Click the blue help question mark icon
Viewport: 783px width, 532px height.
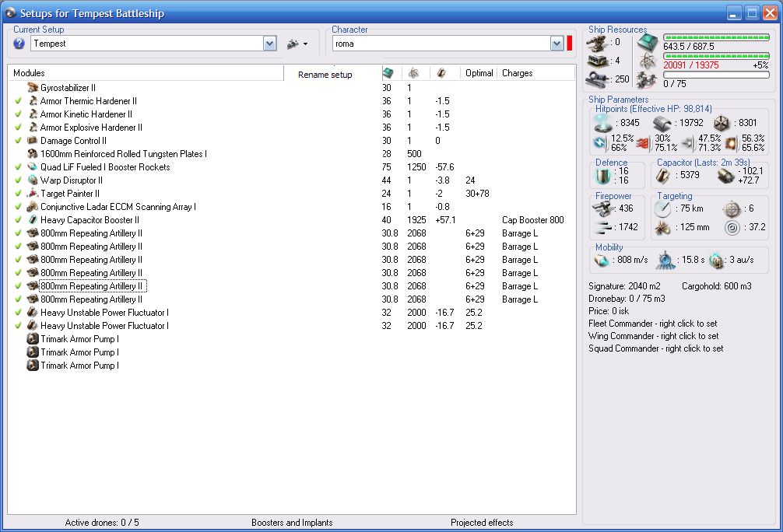(x=19, y=44)
